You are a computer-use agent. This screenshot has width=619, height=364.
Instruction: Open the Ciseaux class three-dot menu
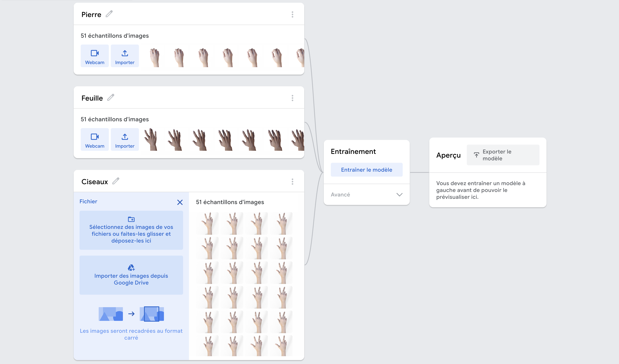point(292,182)
